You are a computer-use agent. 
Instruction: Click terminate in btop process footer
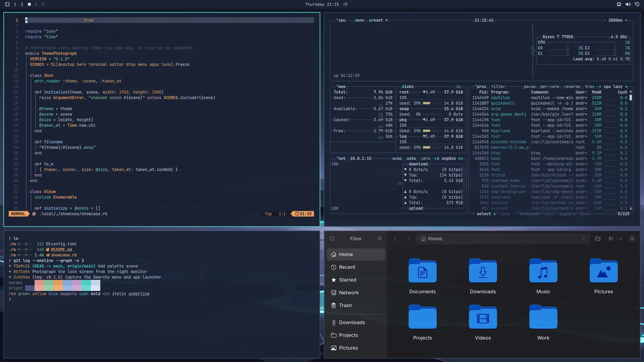pos(530,214)
